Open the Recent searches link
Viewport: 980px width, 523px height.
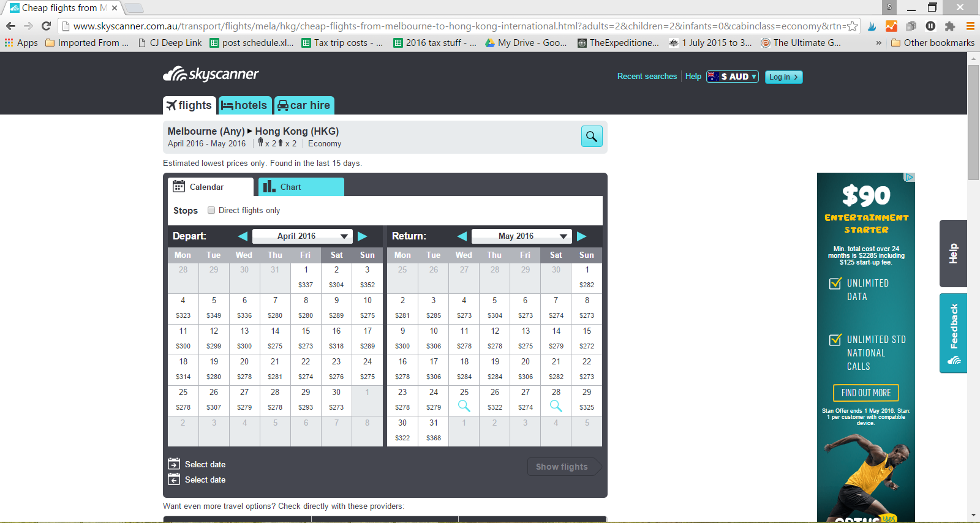click(x=647, y=77)
